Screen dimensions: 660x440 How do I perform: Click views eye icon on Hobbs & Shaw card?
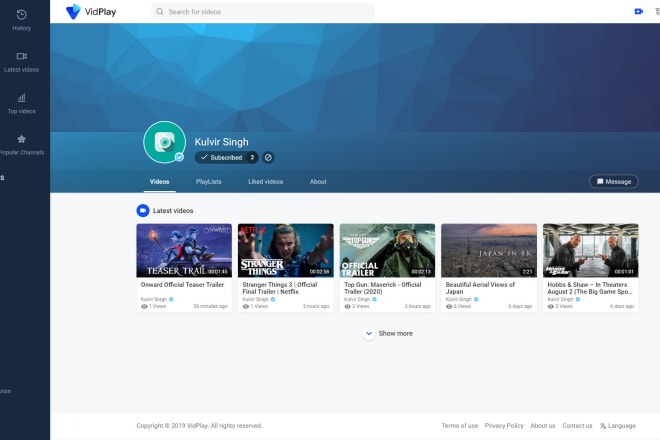point(551,307)
